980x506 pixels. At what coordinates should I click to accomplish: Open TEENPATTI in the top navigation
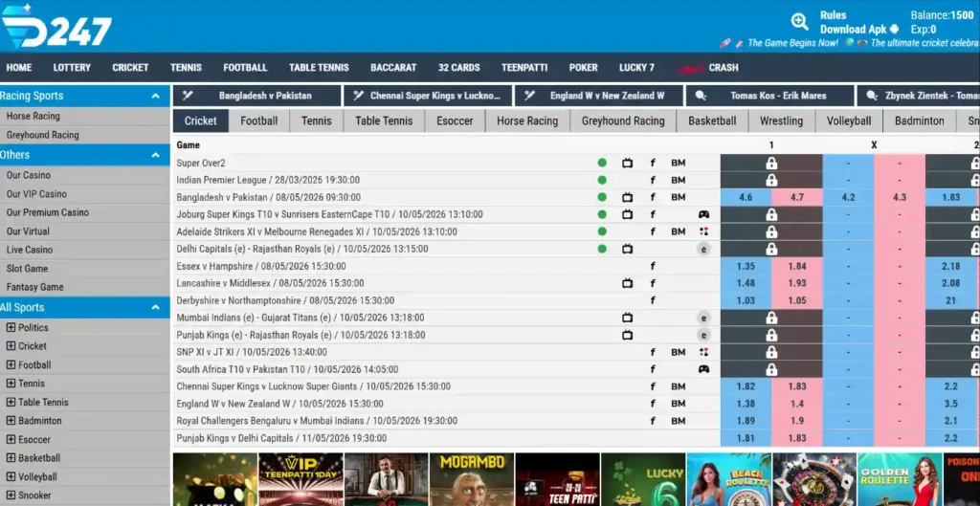(524, 68)
